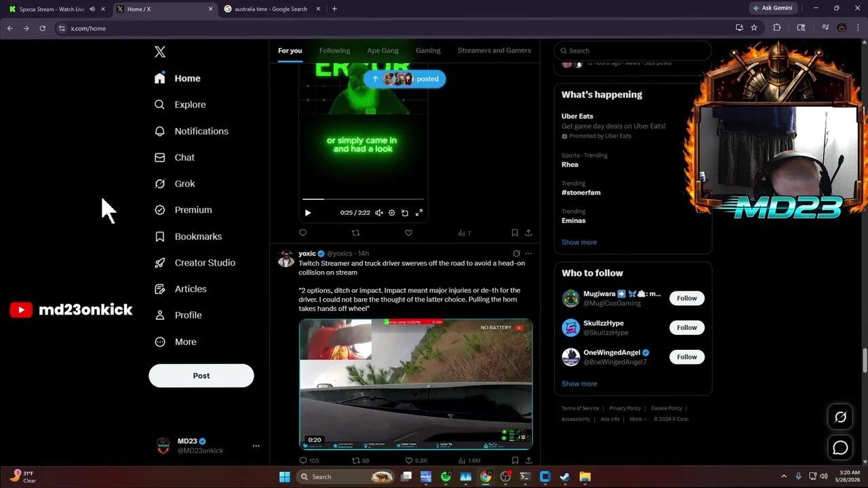The image size is (868, 488).
Task: Play the truck driver stream video
Action: coord(416,384)
